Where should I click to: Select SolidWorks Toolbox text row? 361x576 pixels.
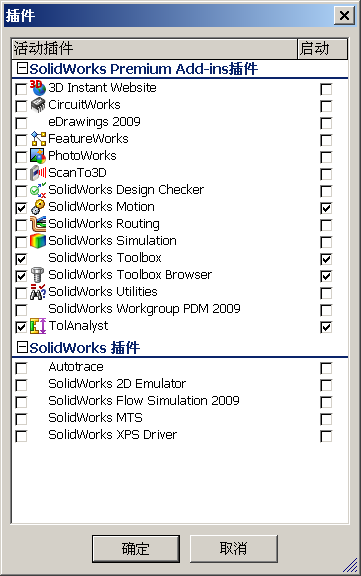(105, 258)
